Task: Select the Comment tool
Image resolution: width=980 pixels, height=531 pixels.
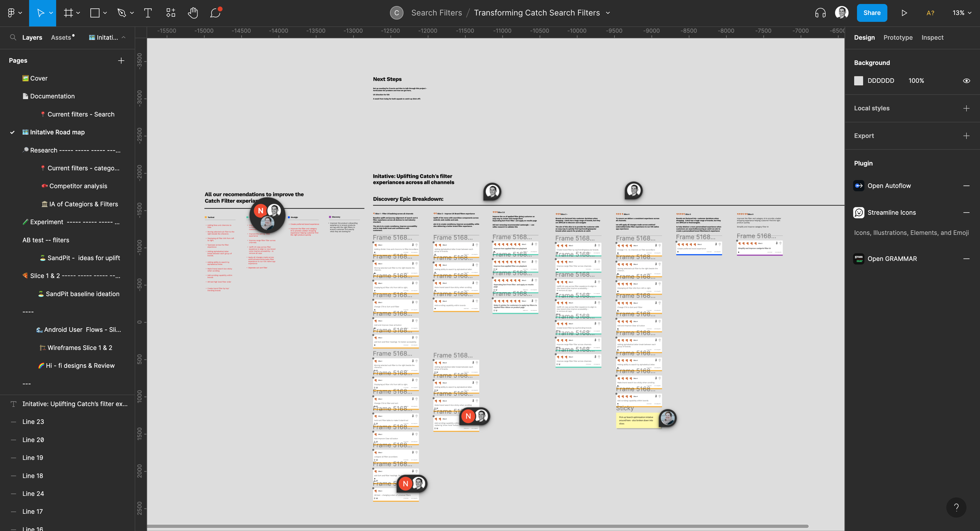Action: coord(215,13)
